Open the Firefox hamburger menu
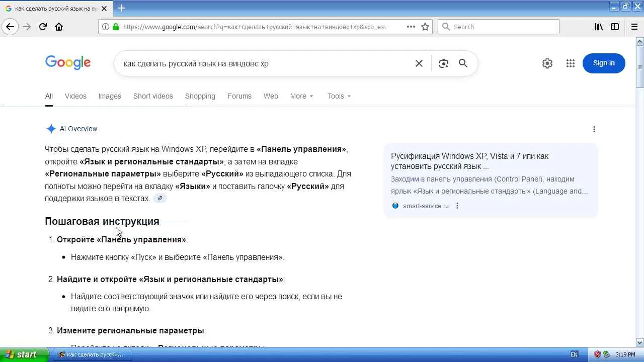Screen dimensions: 644x362 point(634,27)
